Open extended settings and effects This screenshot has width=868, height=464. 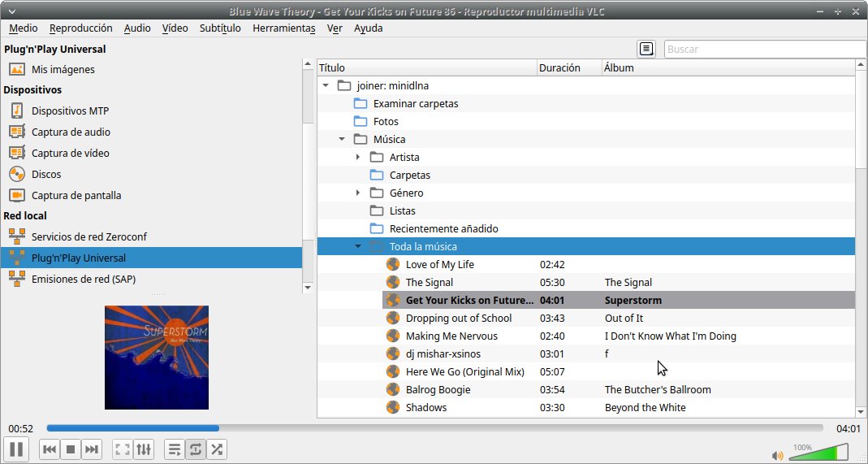point(144,449)
